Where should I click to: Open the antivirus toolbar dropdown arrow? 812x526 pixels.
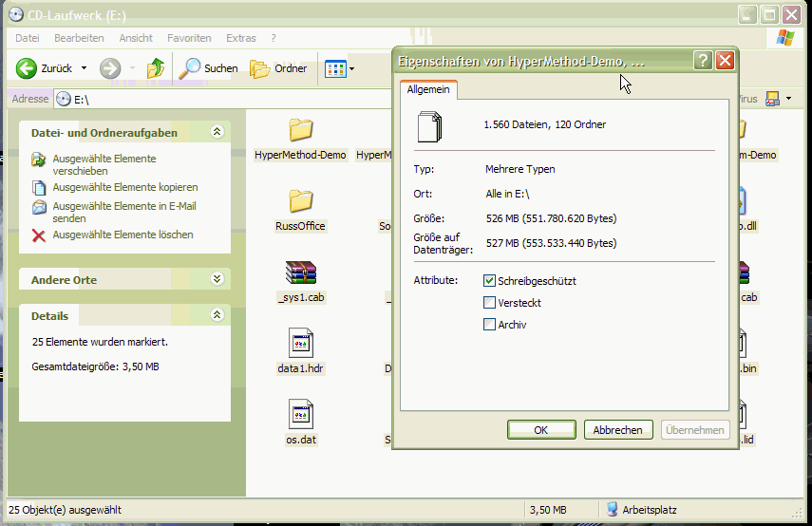pyautogui.click(x=788, y=99)
